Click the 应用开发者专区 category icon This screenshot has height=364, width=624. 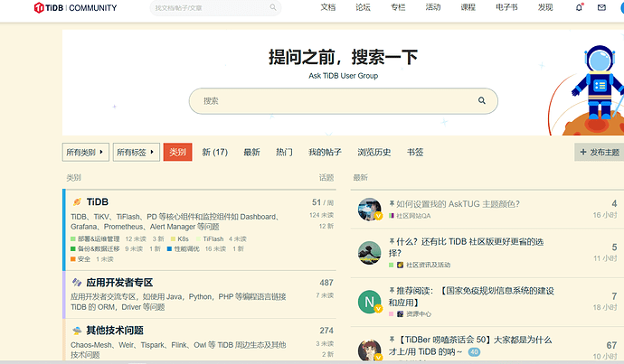tap(77, 283)
